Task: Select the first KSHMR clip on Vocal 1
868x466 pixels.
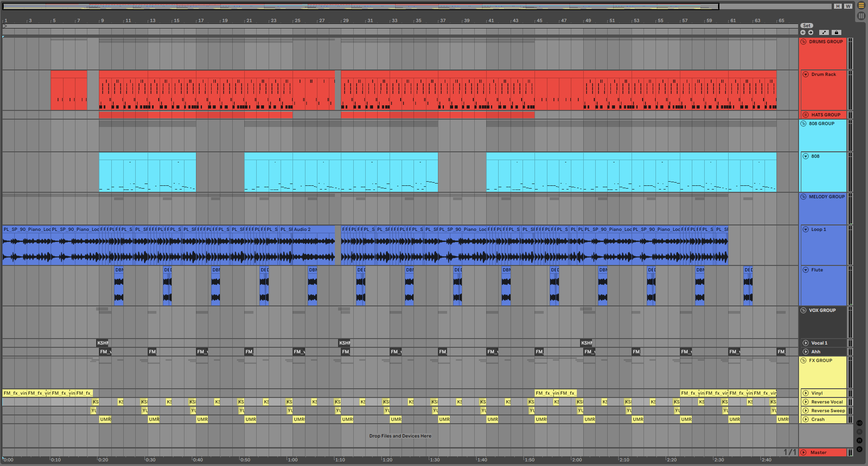Action: pyautogui.click(x=102, y=343)
